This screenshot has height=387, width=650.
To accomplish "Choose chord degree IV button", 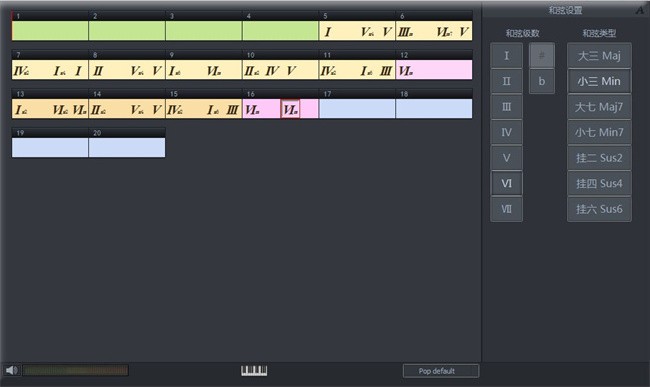I will (507, 132).
